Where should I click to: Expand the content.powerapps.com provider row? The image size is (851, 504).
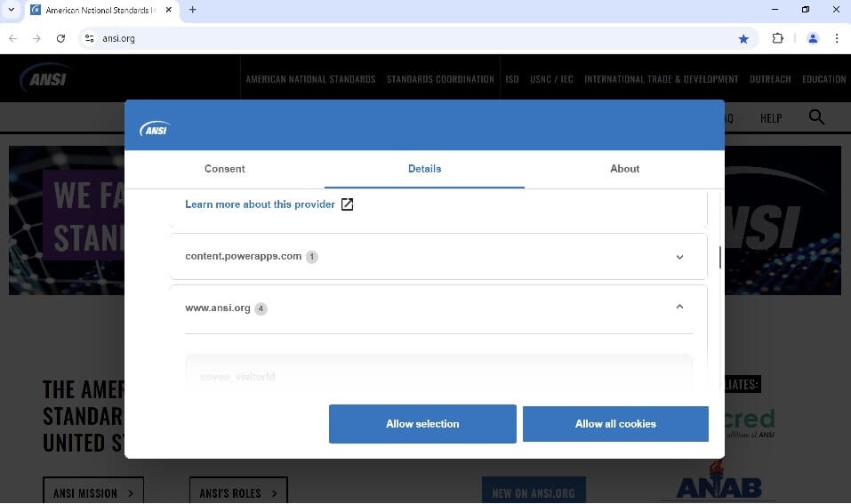pyautogui.click(x=438, y=257)
